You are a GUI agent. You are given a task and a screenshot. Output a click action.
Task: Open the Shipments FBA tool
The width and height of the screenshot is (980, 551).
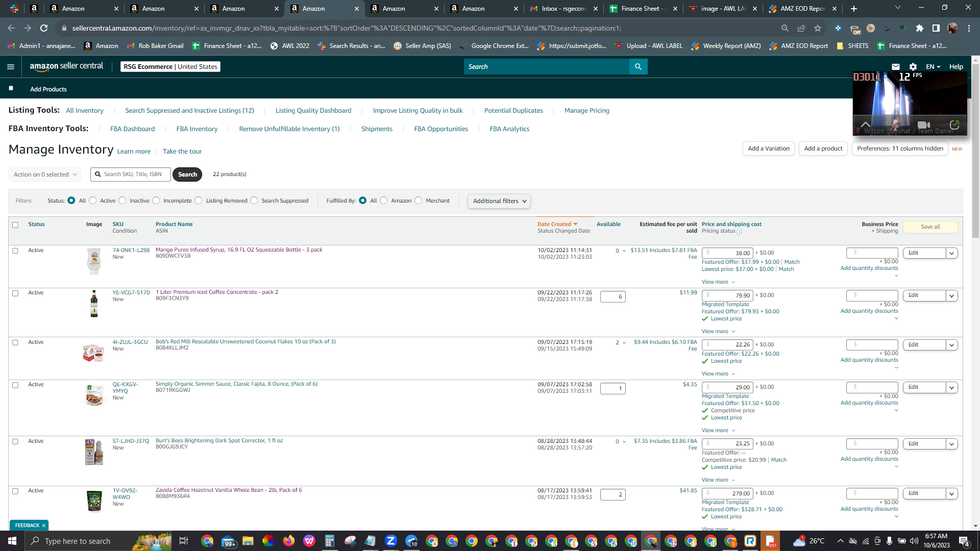click(377, 129)
